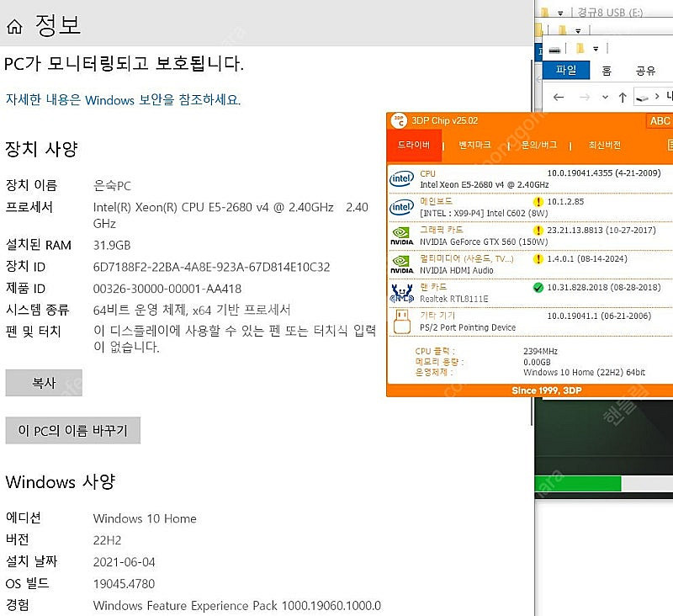This screenshot has width=673, height=616.
Task: Click warning icon next to 23.21.13.8813
Action: pyautogui.click(x=538, y=231)
